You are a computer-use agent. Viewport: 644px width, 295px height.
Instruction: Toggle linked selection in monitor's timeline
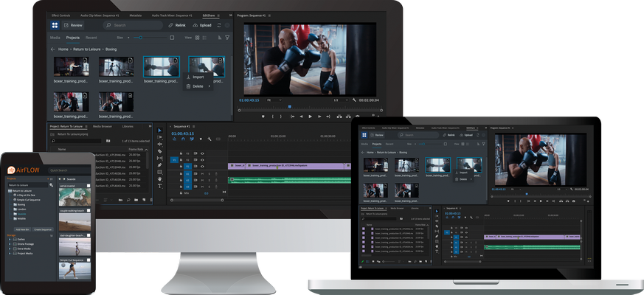[192, 139]
